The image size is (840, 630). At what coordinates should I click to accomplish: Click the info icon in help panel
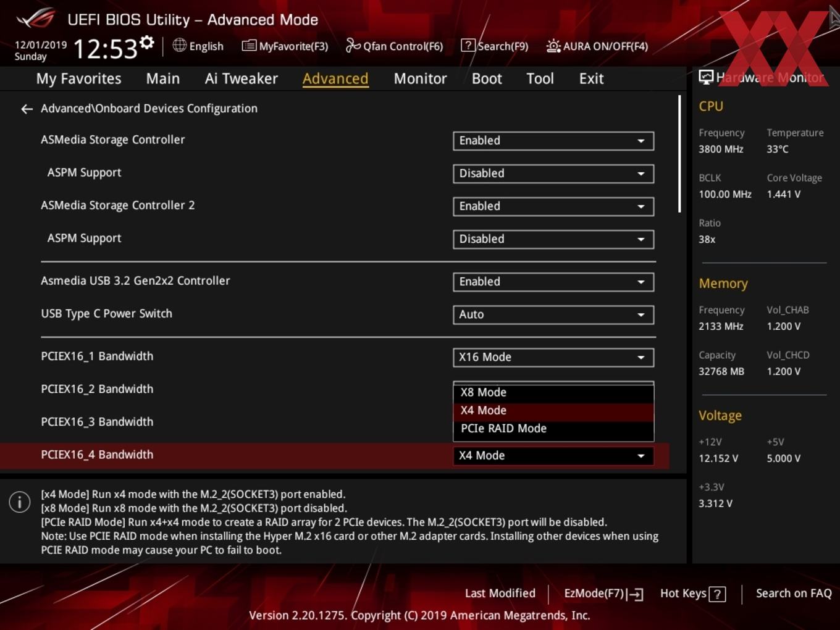point(20,502)
